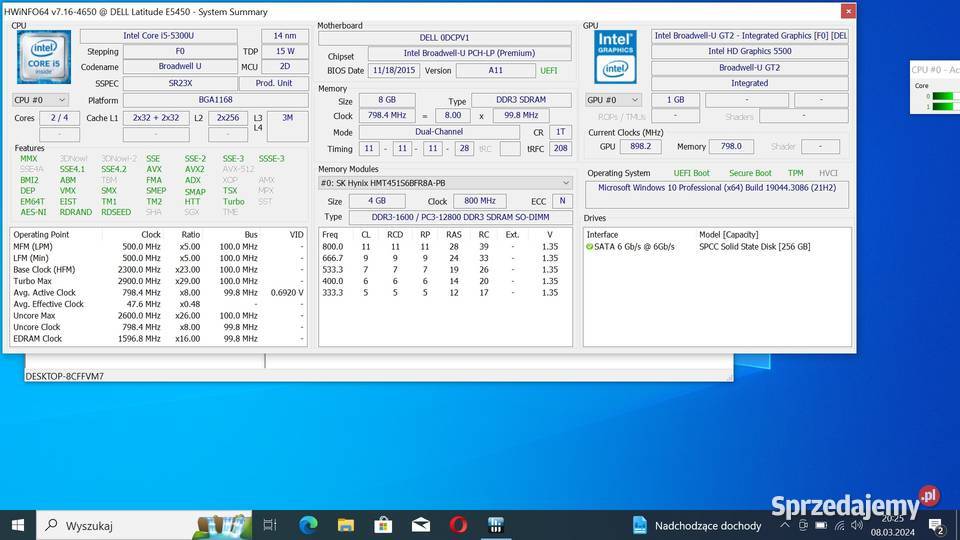The image size is (960, 540).
Task: Select the Avg. Effective Clock row
Action: coord(159,304)
